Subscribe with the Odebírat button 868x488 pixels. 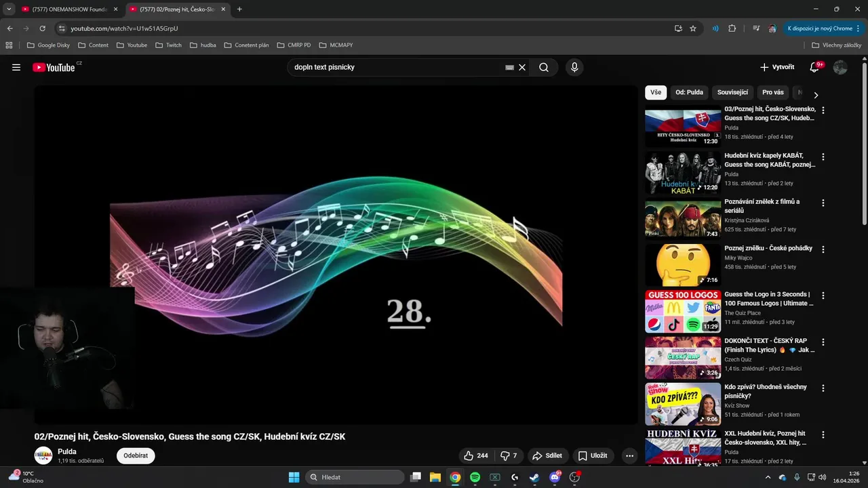pyautogui.click(x=136, y=455)
